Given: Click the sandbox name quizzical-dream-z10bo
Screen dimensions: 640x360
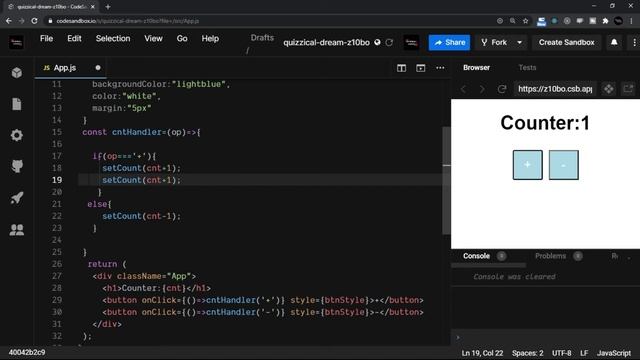Looking at the screenshot, I should click(x=327, y=42).
